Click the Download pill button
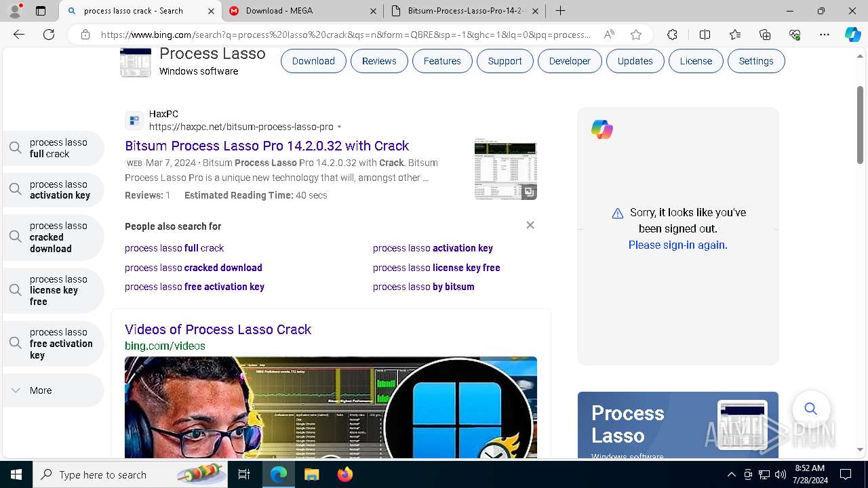 point(313,61)
